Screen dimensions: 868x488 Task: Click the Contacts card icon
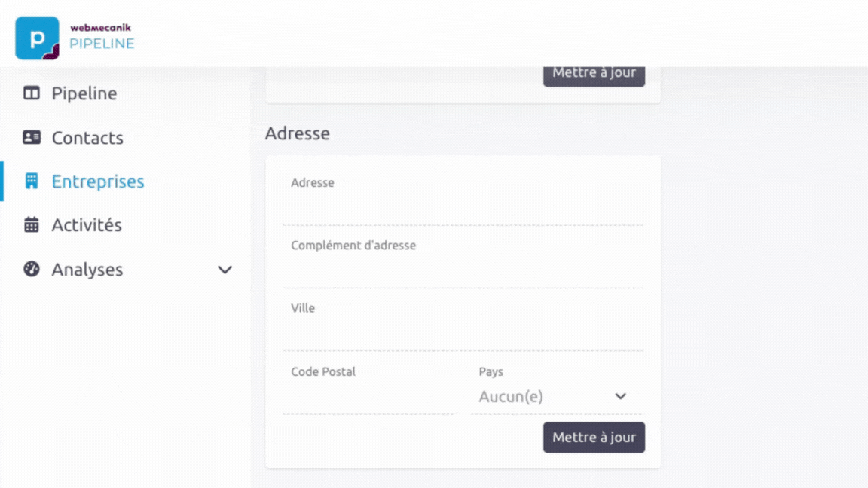click(x=32, y=137)
